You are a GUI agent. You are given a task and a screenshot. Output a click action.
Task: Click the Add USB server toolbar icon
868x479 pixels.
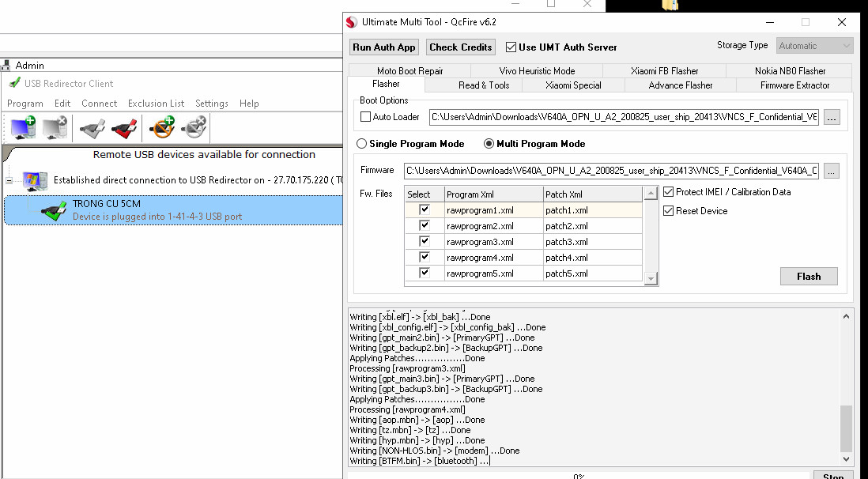point(23,128)
